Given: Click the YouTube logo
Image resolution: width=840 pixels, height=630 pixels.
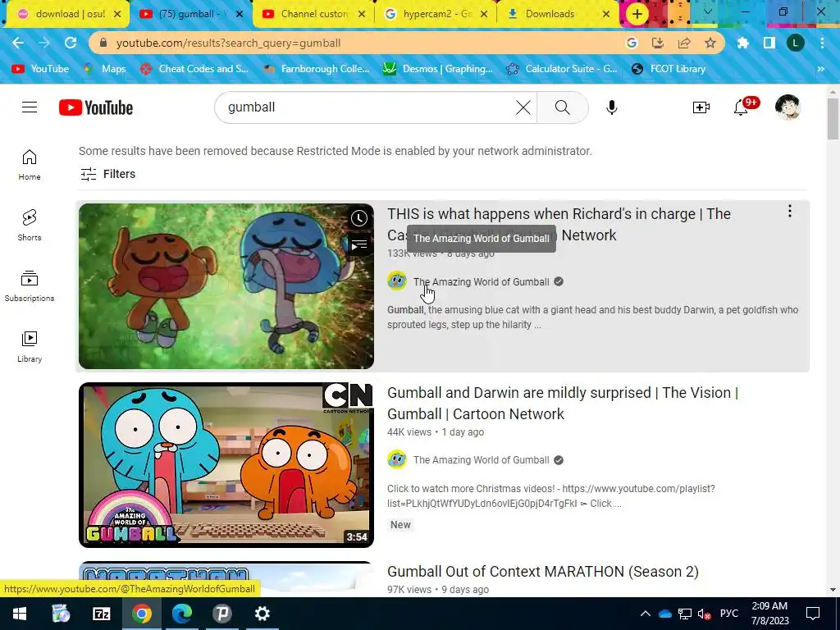Looking at the screenshot, I should [x=96, y=107].
